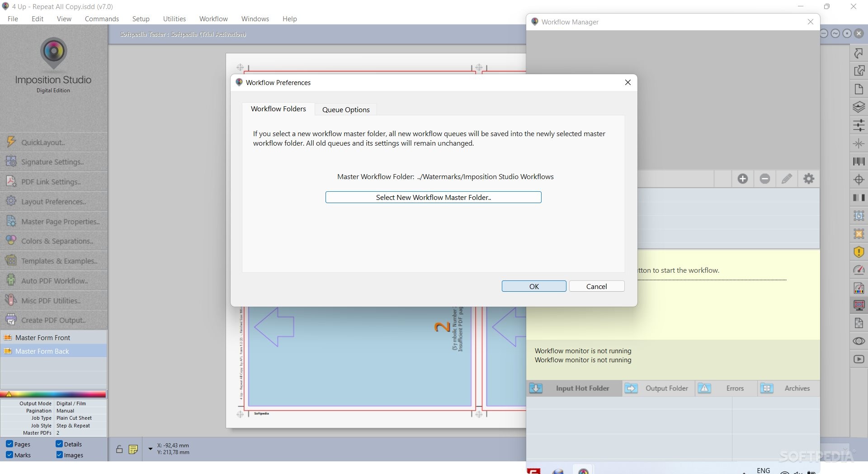Viewport: 868px width, 474px height.
Task: Click the blue dashed selection frame icon
Action: (x=859, y=216)
